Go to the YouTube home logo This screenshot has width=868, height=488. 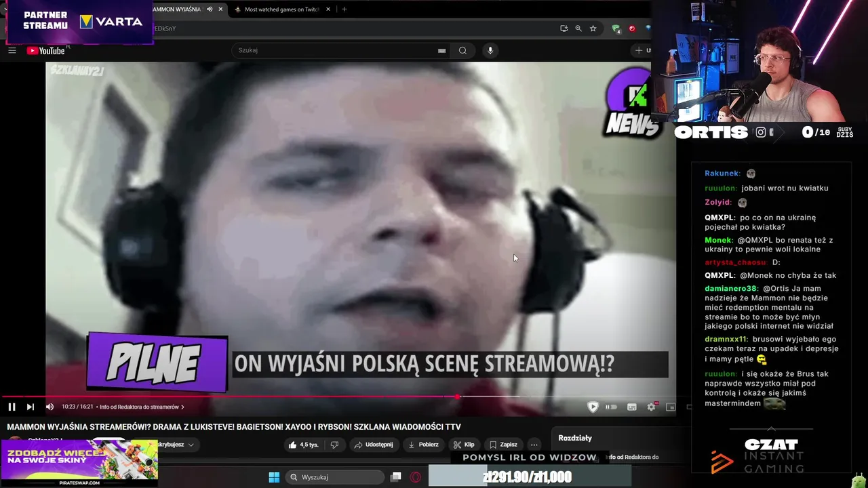(45, 51)
